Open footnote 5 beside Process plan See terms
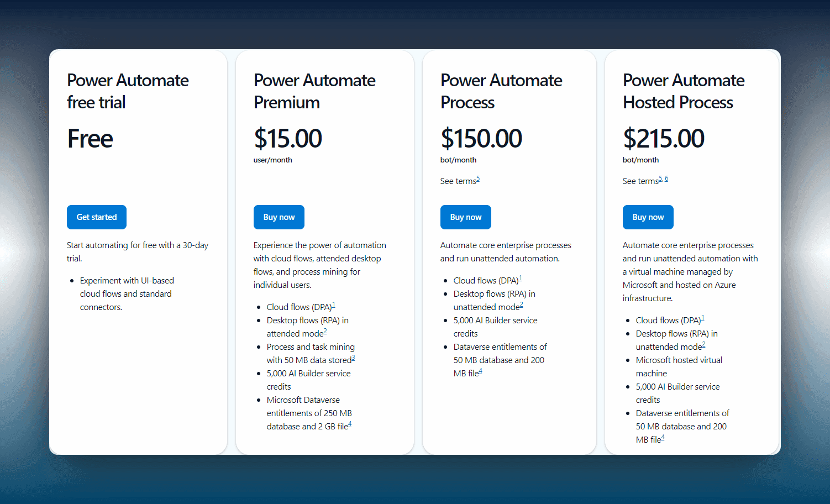 click(478, 179)
